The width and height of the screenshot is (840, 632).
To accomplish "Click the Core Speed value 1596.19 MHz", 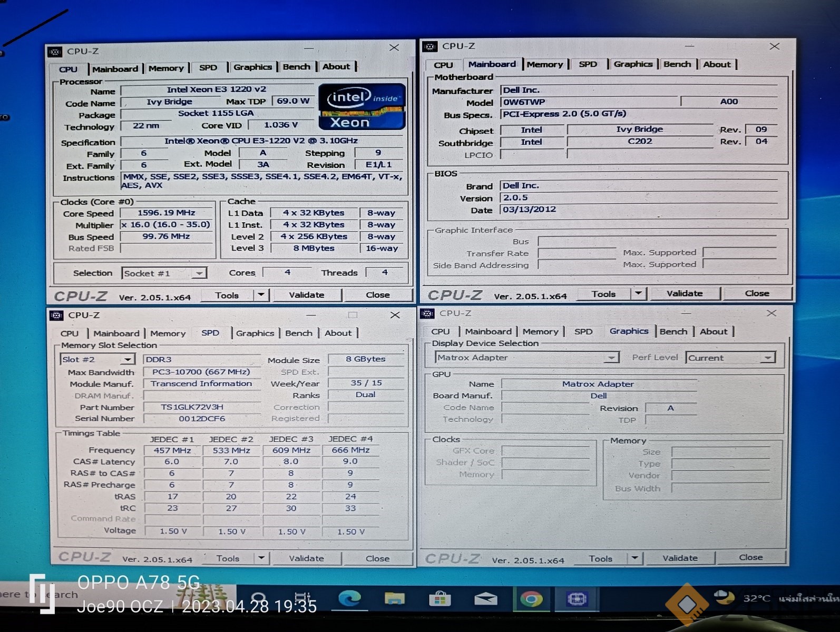I will pyautogui.click(x=167, y=213).
